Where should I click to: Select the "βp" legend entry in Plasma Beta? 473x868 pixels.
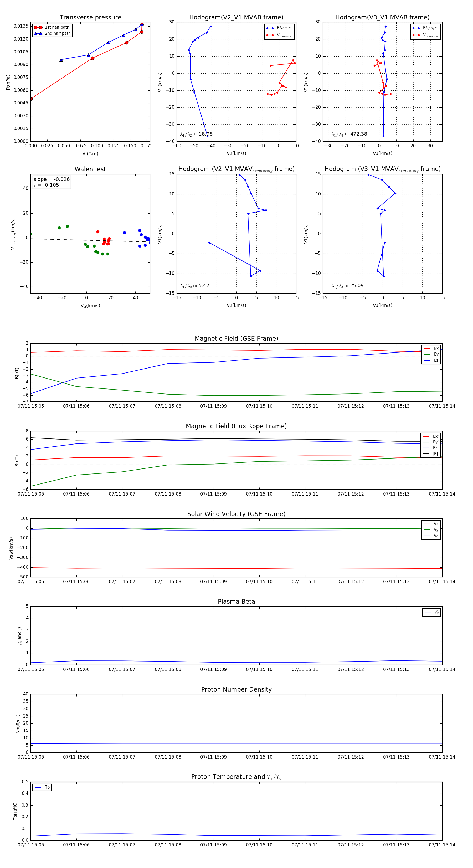tap(431, 612)
